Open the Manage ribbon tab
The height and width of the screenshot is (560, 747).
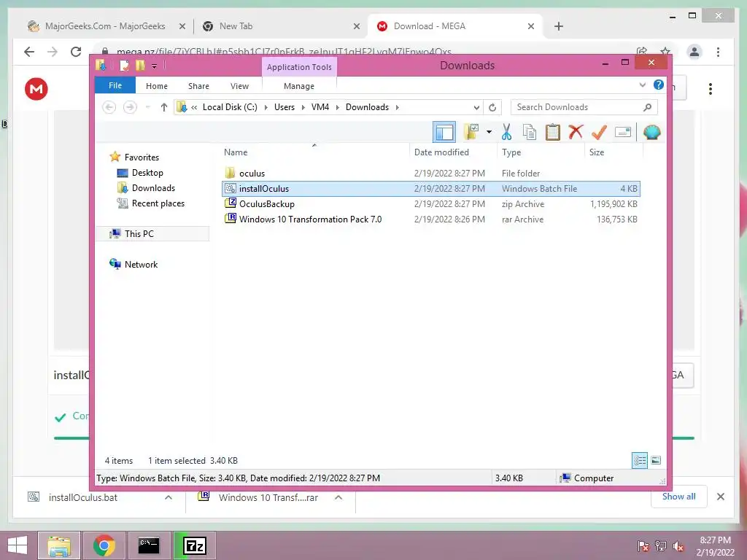tap(298, 86)
